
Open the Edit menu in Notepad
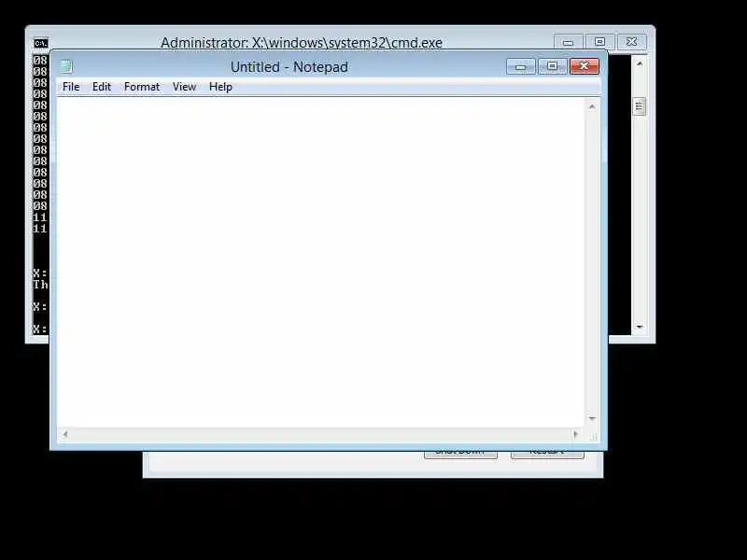pos(102,87)
